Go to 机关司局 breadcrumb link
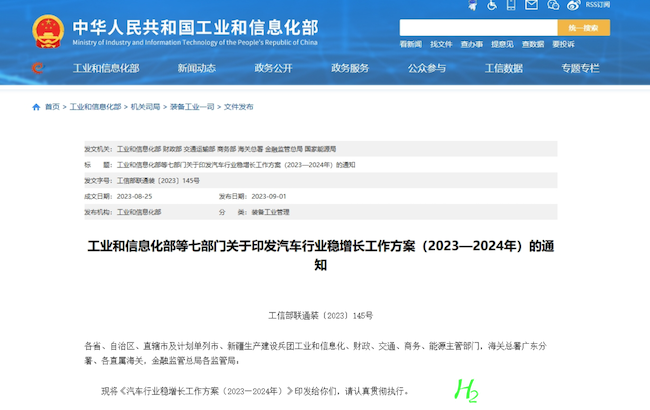The height and width of the screenshot is (410, 650). 146,107
